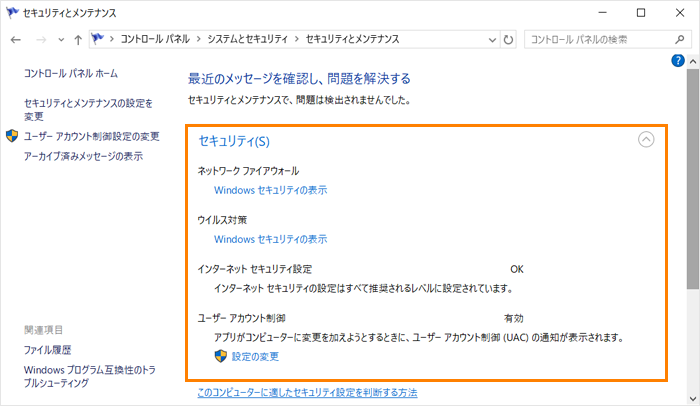
Task: Click the ユーザー アカウント制御 有効 status
Action: [x=514, y=318]
